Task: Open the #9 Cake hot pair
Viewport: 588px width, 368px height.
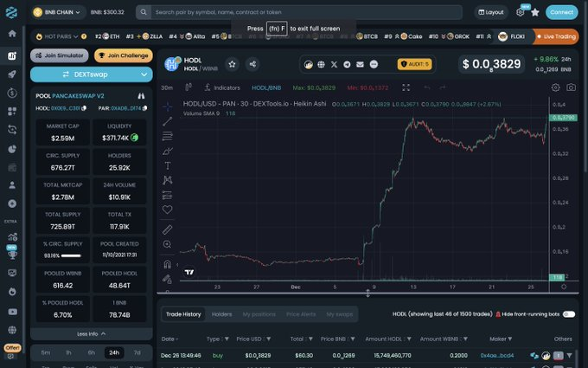Action: [x=403, y=36]
